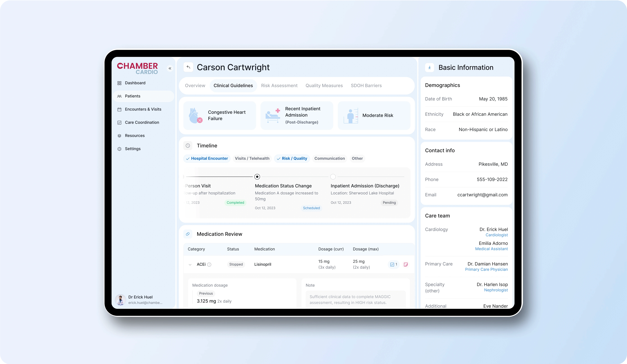The image size is (627, 364).
Task: Select Resources in the sidebar
Action: tap(135, 135)
